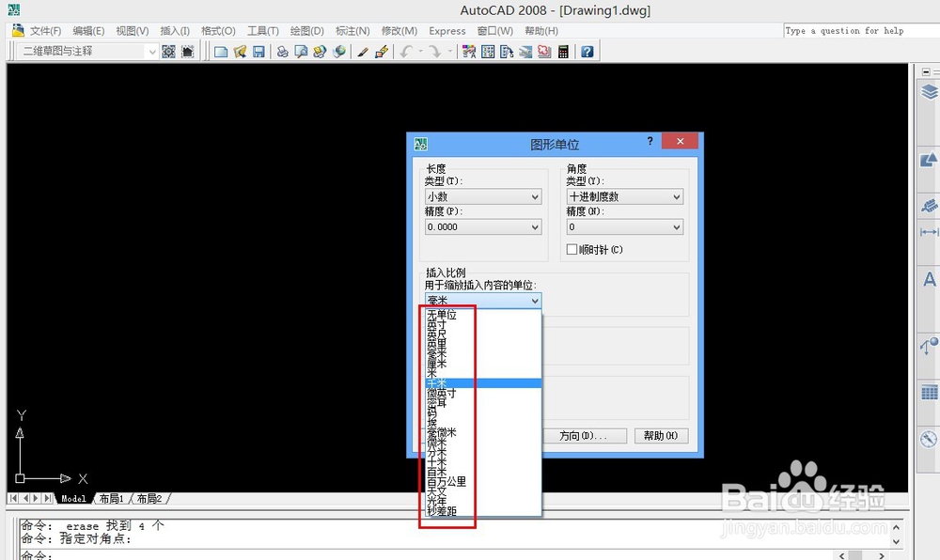The height and width of the screenshot is (560, 940).
Task: Collapse the 毫米 insertion unit dropdown
Action: coord(483,301)
